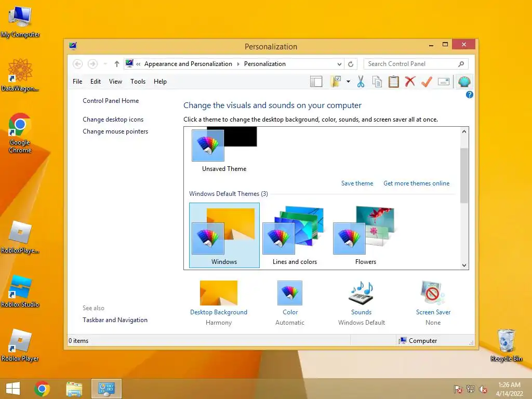Click Save theme link
The height and width of the screenshot is (399, 532).
(x=357, y=183)
